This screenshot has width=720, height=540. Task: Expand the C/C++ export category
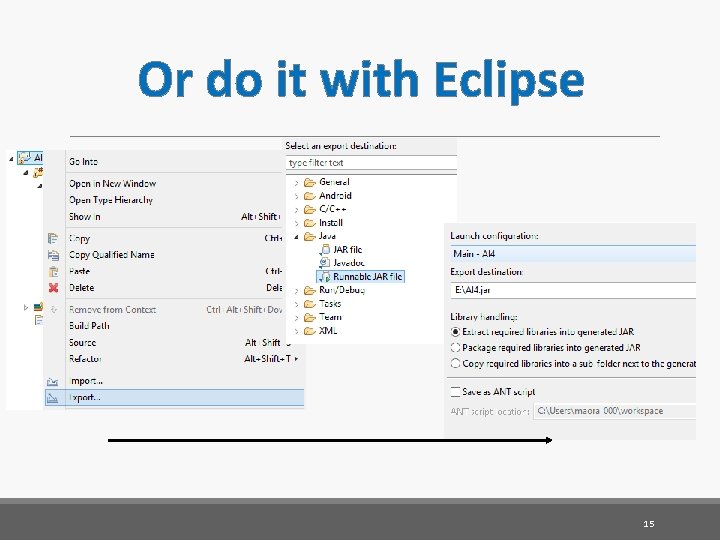297,210
